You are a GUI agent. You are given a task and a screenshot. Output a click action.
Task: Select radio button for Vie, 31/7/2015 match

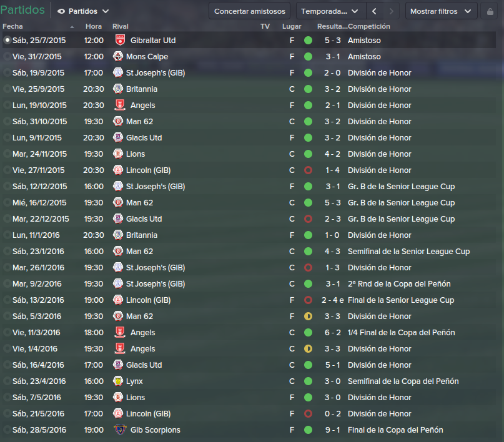coord(7,57)
